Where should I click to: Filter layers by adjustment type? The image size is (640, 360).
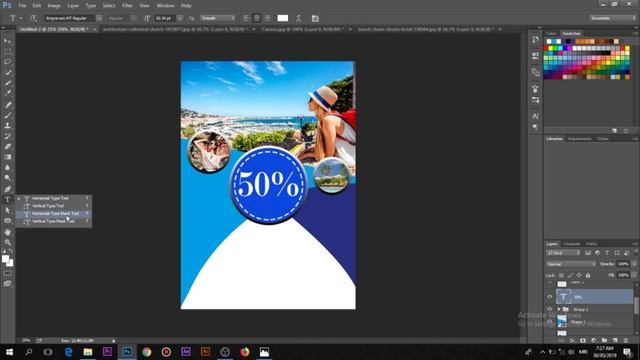click(598, 253)
